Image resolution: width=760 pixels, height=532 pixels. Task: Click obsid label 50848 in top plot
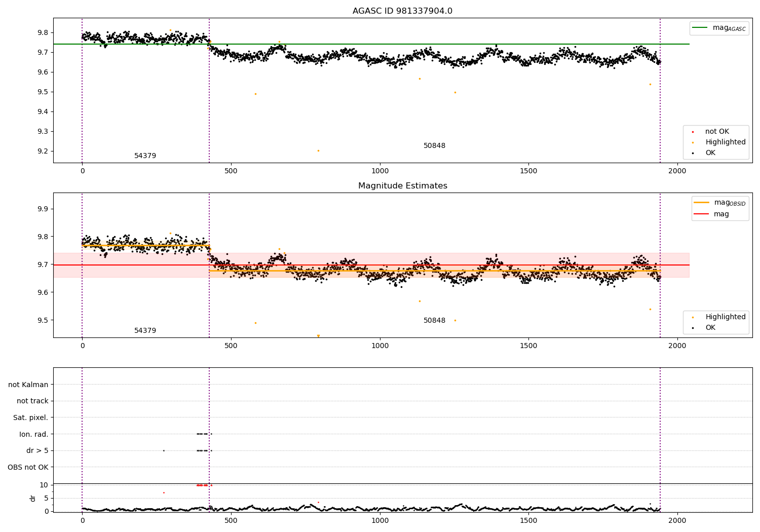coord(434,146)
